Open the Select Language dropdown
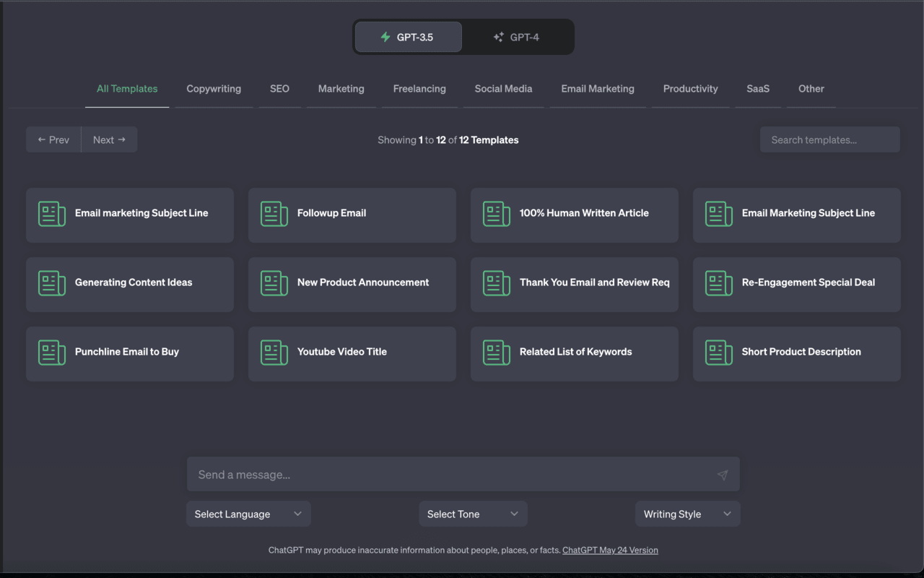Screen dimensions: 924x578 click(248, 514)
